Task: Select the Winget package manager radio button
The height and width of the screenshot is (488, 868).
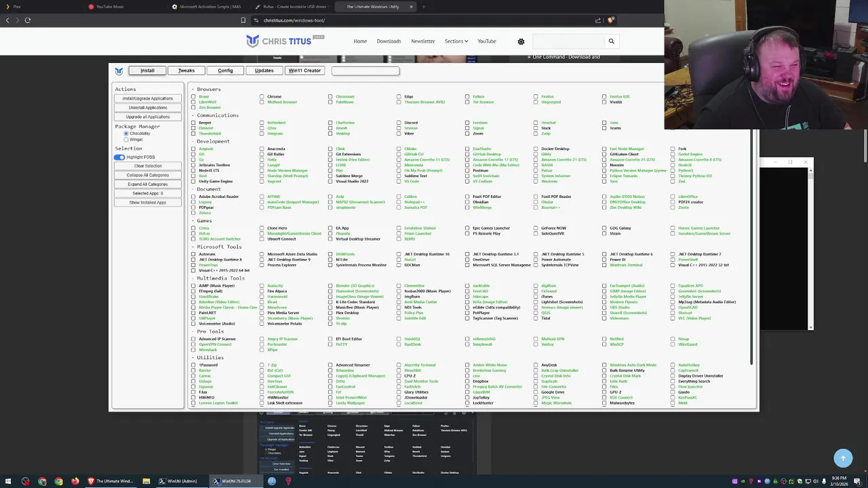Action: [x=126, y=140]
